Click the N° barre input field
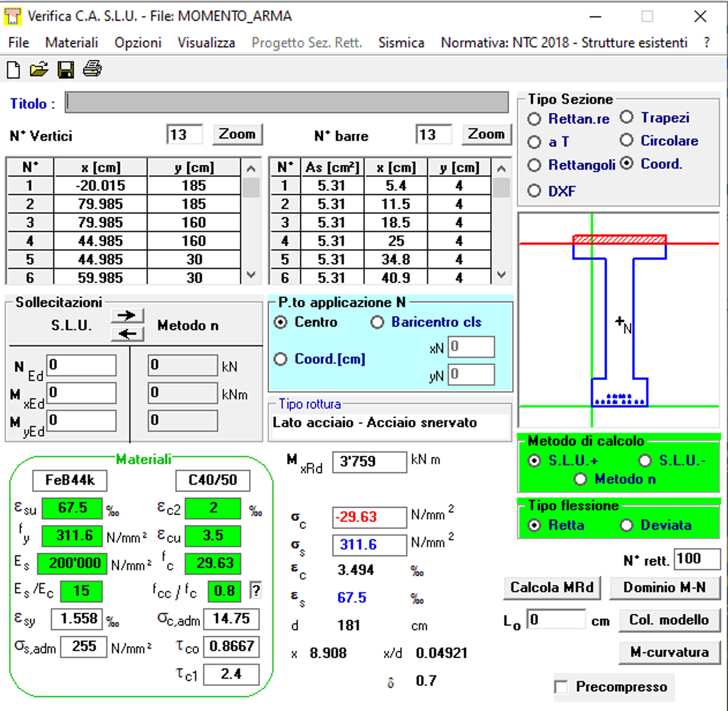This screenshot has width=728, height=711. coord(434,134)
